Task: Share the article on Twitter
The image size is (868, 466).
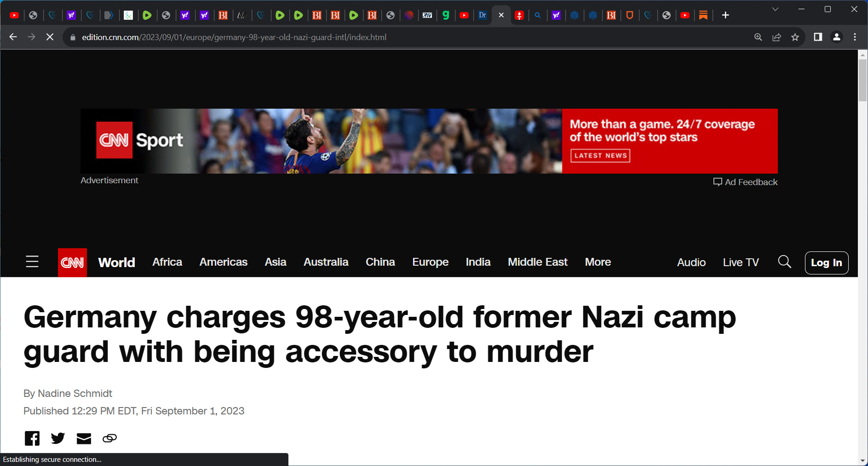Action: click(58, 438)
